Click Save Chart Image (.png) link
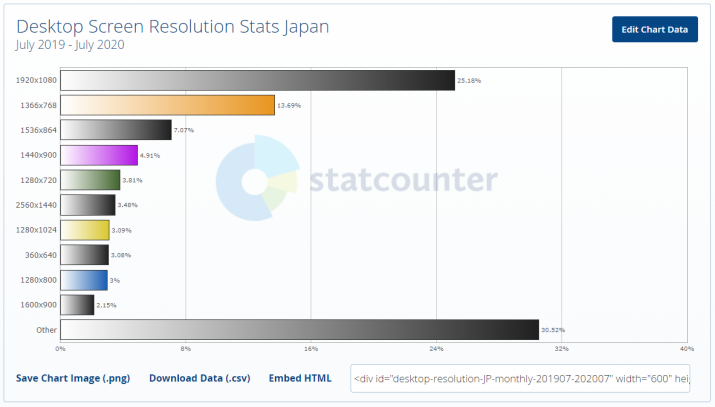This screenshot has height=407, width=715. (x=74, y=378)
